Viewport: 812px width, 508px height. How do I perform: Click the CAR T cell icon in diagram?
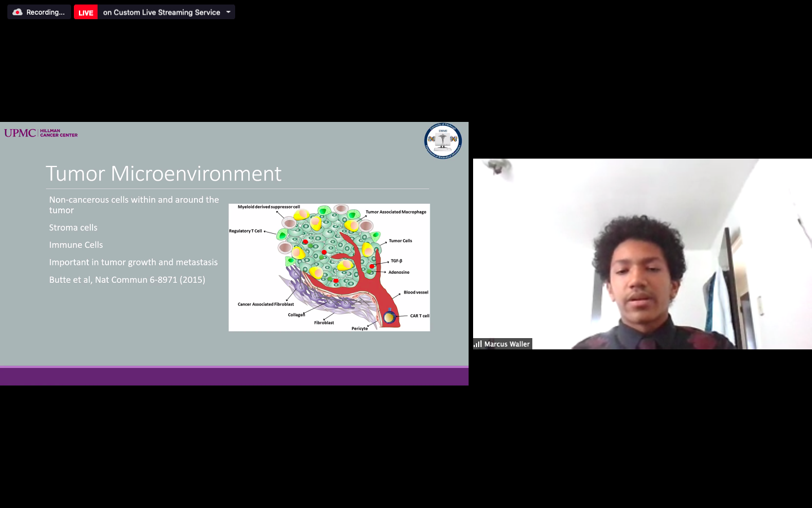point(389,317)
